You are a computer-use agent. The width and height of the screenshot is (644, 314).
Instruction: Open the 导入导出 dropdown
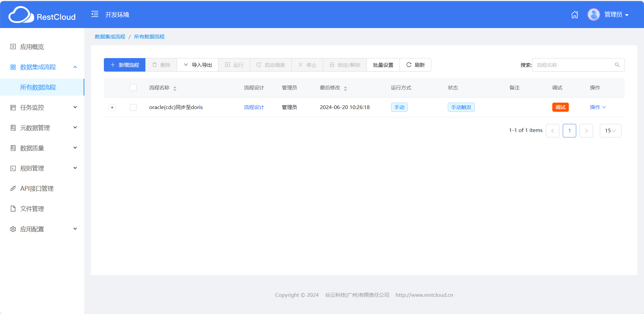(198, 65)
